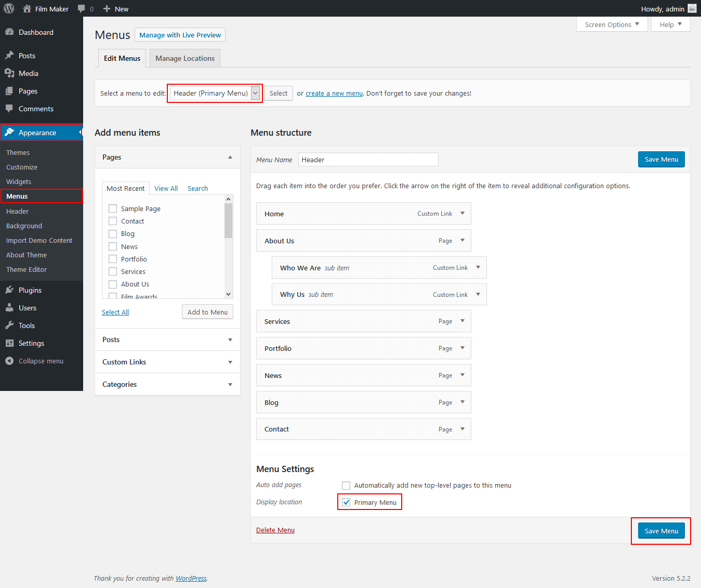The height and width of the screenshot is (588, 701).
Task: Collapse the Pages accordion section
Action: (x=230, y=157)
